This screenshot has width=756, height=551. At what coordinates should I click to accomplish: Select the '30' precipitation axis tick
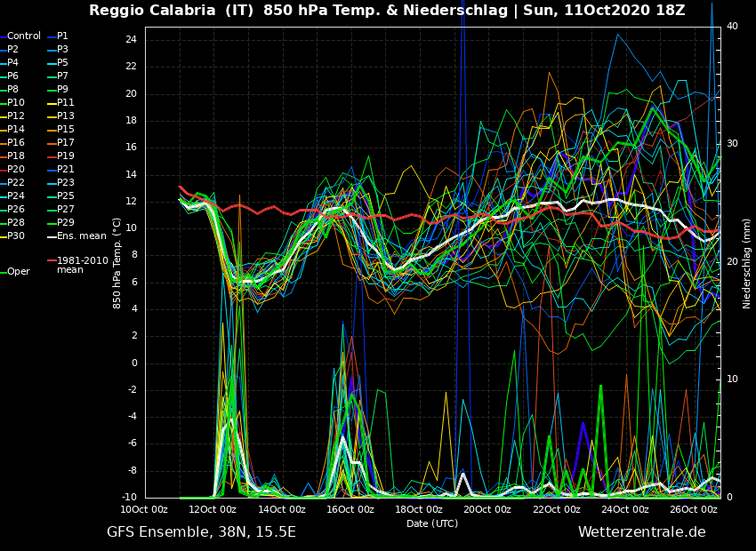tap(732, 144)
